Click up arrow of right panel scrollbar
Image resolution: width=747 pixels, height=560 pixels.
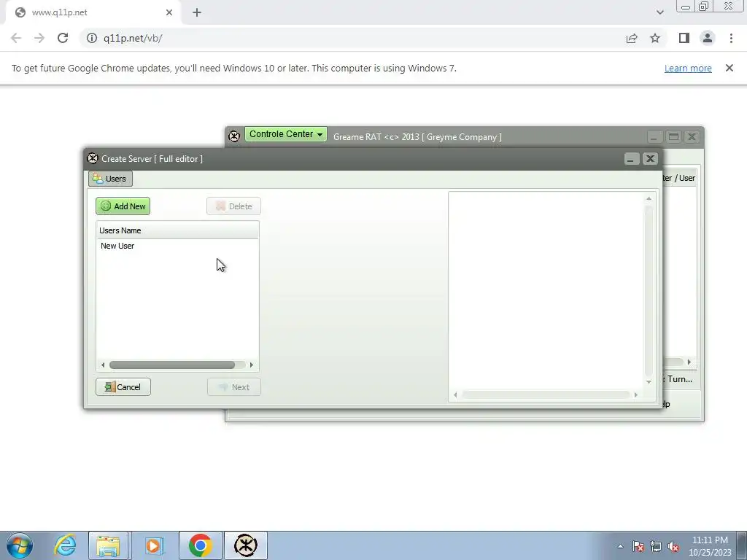[x=649, y=198]
